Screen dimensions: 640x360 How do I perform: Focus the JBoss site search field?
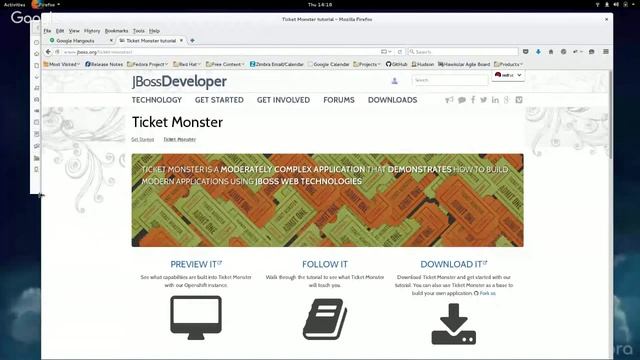[450, 80]
